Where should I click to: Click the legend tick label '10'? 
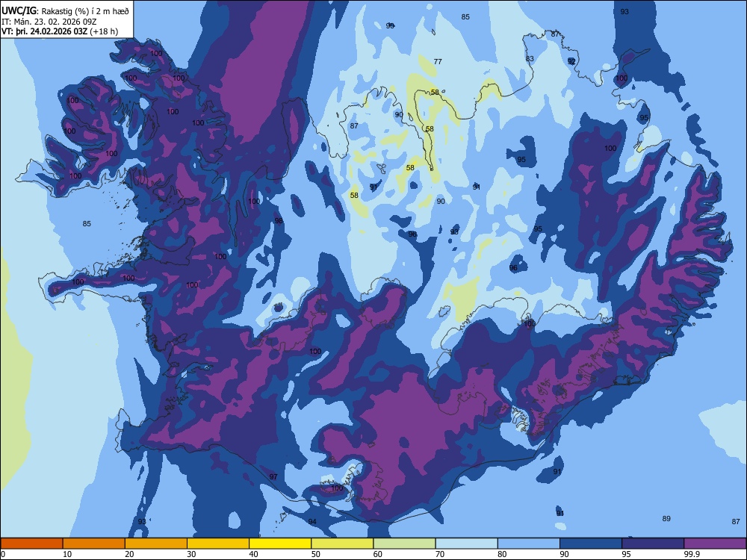(67, 554)
